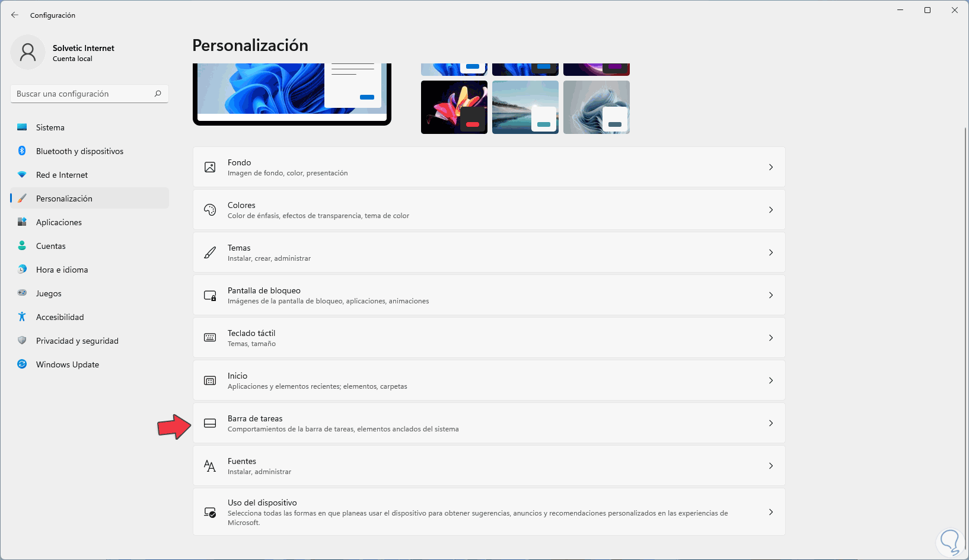Select the lake landscape theme thumbnail
This screenshot has height=560, width=969.
tap(525, 107)
